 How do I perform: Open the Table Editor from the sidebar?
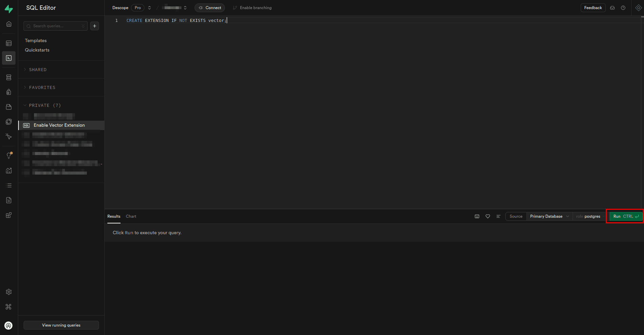(x=9, y=43)
